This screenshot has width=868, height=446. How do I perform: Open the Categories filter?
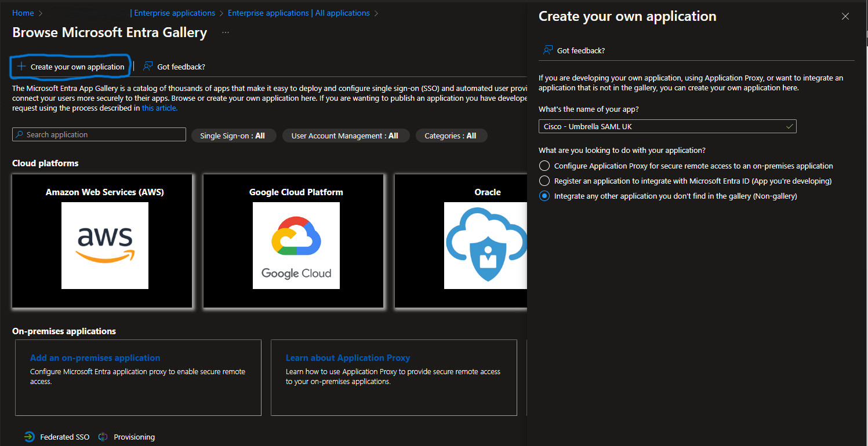click(452, 136)
